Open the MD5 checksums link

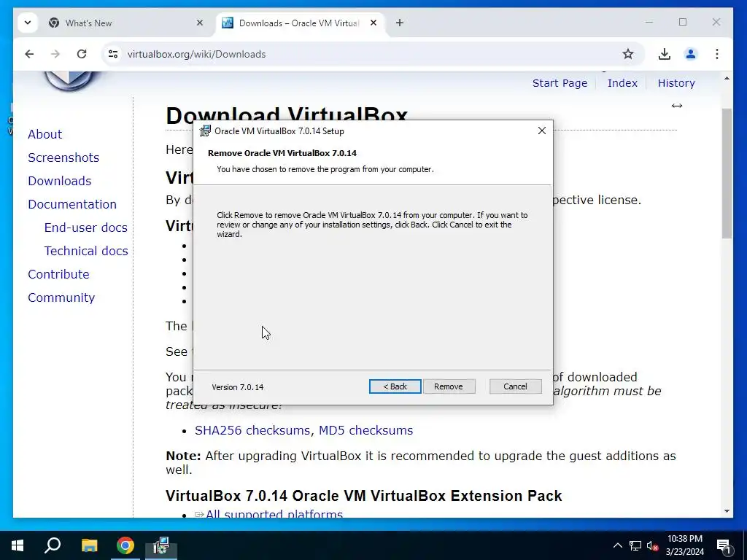(366, 430)
